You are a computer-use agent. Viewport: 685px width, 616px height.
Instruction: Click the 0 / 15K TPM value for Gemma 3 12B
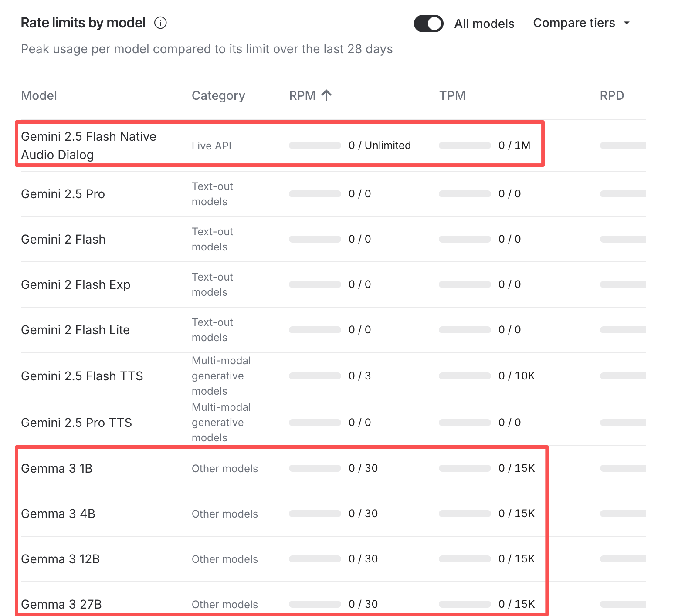[x=517, y=559]
